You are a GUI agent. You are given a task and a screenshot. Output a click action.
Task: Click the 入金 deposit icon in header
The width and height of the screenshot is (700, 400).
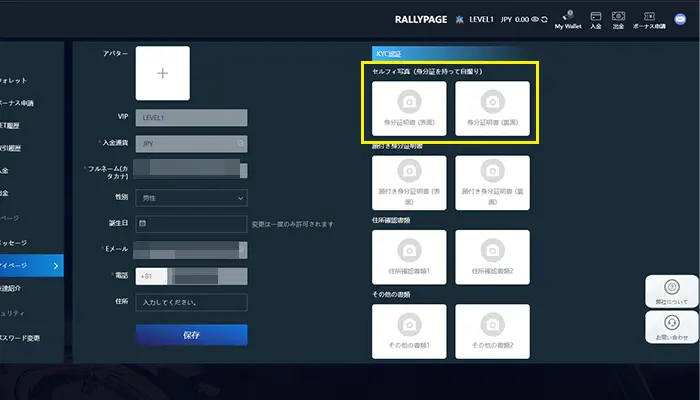click(596, 18)
